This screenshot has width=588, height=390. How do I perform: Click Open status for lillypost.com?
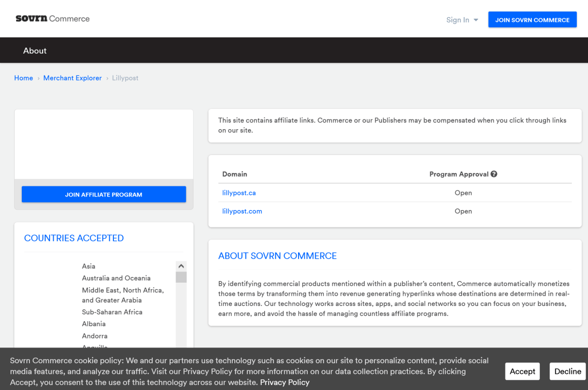pyautogui.click(x=463, y=211)
